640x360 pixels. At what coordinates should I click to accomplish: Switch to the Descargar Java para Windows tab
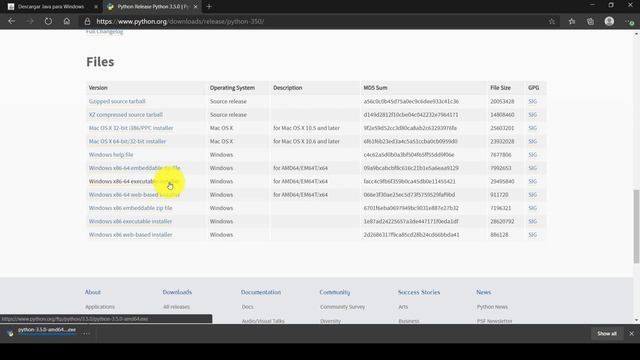point(51,7)
